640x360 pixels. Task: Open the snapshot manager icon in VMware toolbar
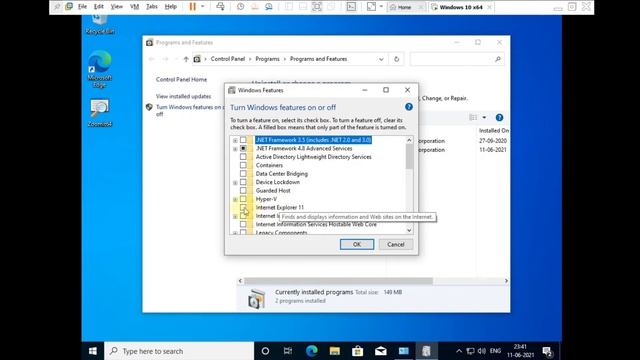269,7
